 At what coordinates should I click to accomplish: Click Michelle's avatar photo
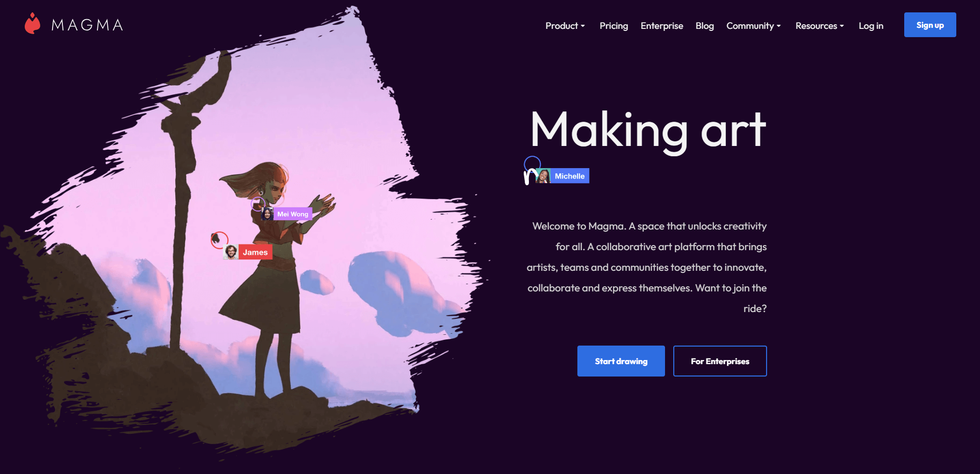(543, 176)
